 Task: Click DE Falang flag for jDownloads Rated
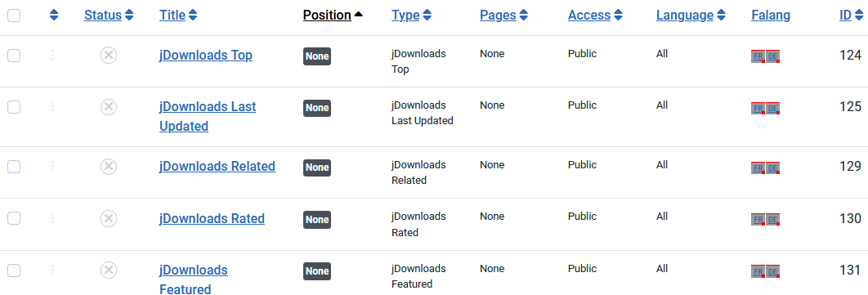pyautogui.click(x=773, y=220)
